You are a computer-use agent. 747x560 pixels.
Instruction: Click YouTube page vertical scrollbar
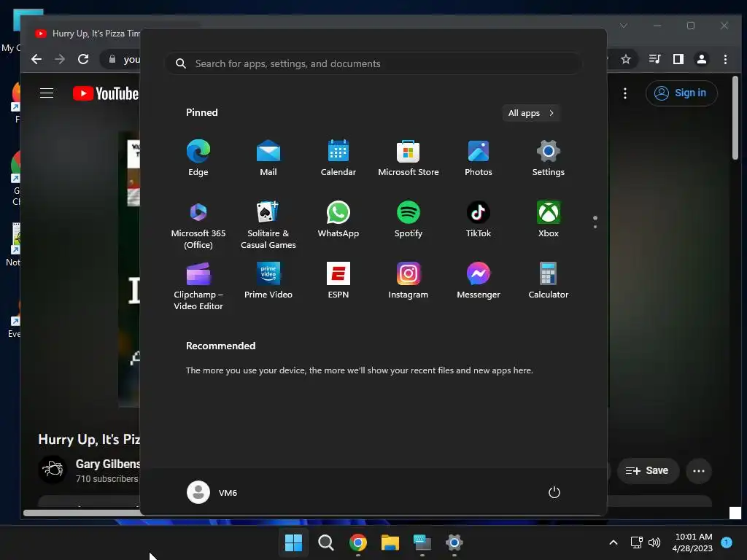click(x=735, y=117)
